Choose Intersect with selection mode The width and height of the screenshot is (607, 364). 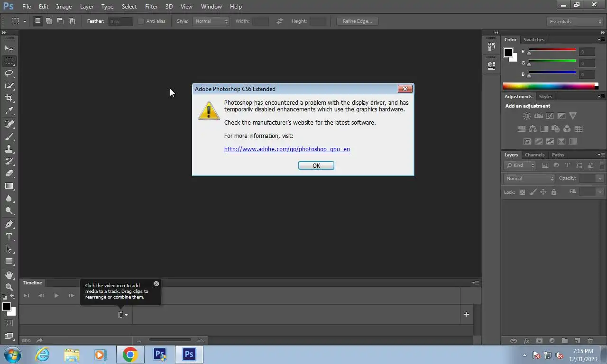pos(72,21)
